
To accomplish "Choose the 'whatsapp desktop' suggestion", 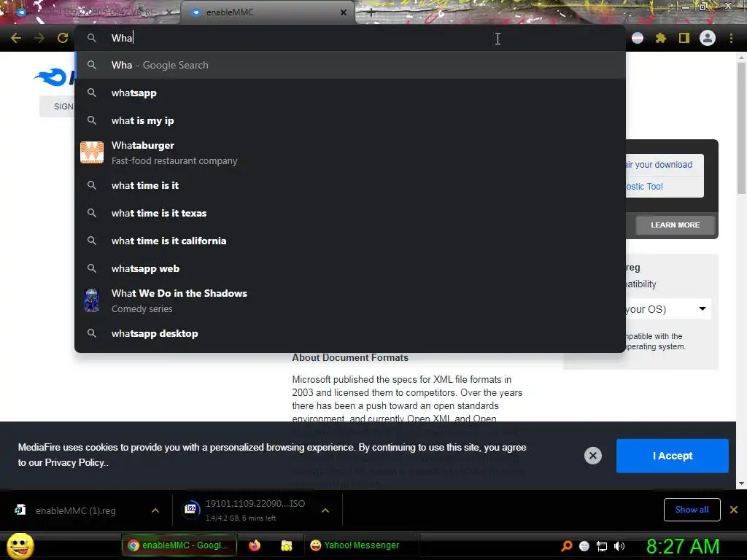I will [x=350, y=333].
